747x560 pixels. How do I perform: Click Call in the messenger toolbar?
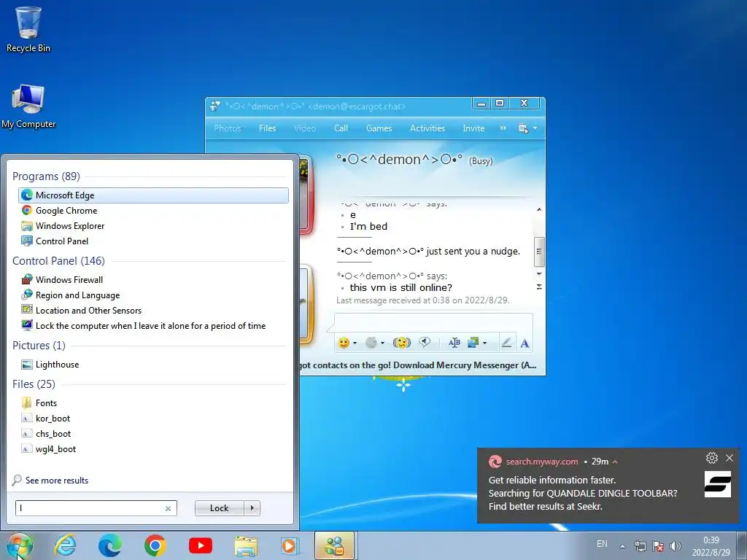pos(341,128)
